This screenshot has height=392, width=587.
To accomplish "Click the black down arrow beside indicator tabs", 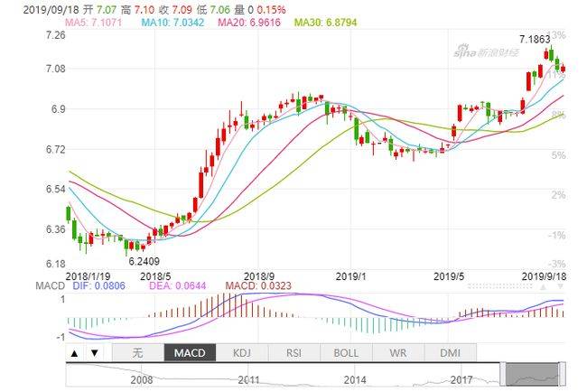I will 95,352.
